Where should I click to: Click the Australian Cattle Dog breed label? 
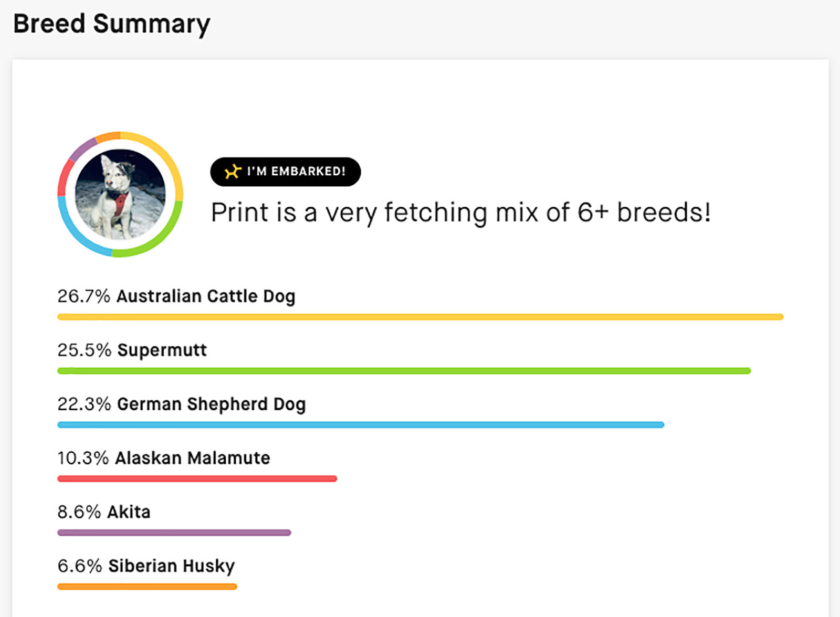(206, 296)
